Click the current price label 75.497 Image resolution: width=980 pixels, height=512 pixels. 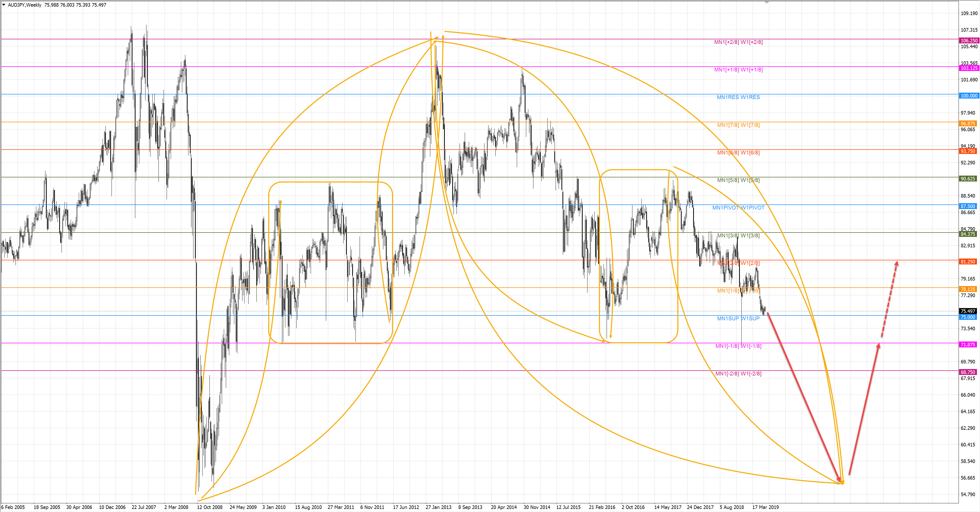tap(968, 311)
